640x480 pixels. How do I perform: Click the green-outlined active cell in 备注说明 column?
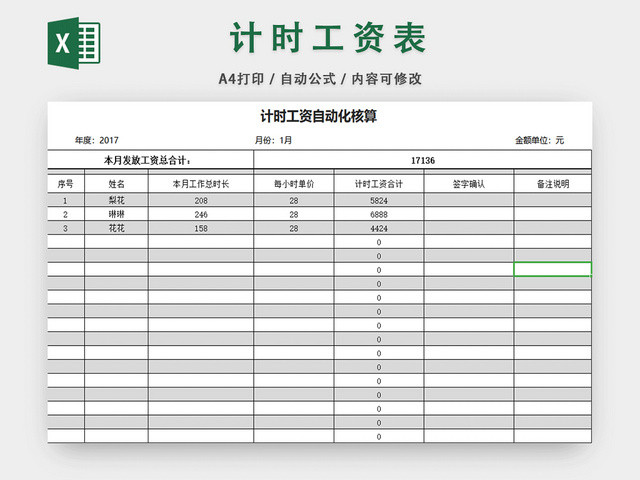553,269
